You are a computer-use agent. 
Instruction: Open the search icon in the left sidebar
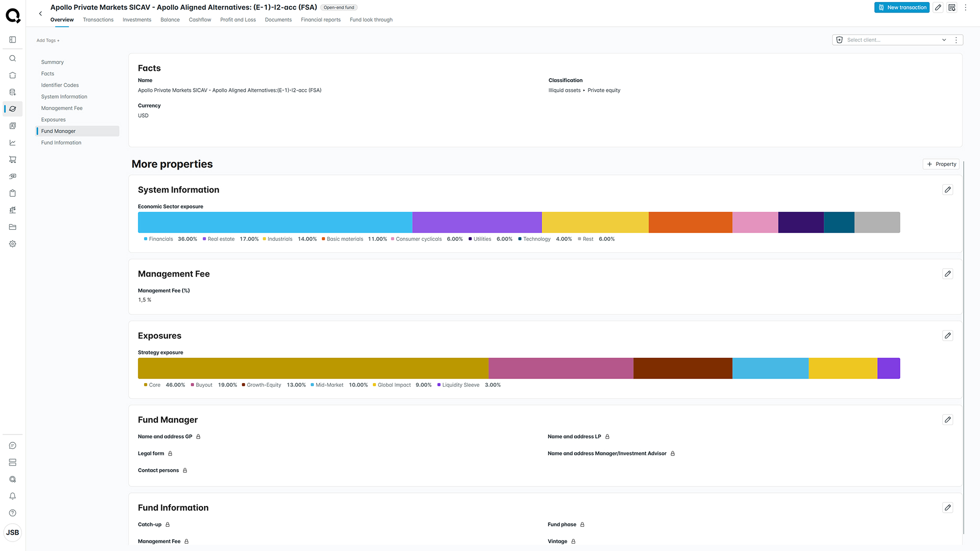[13, 58]
